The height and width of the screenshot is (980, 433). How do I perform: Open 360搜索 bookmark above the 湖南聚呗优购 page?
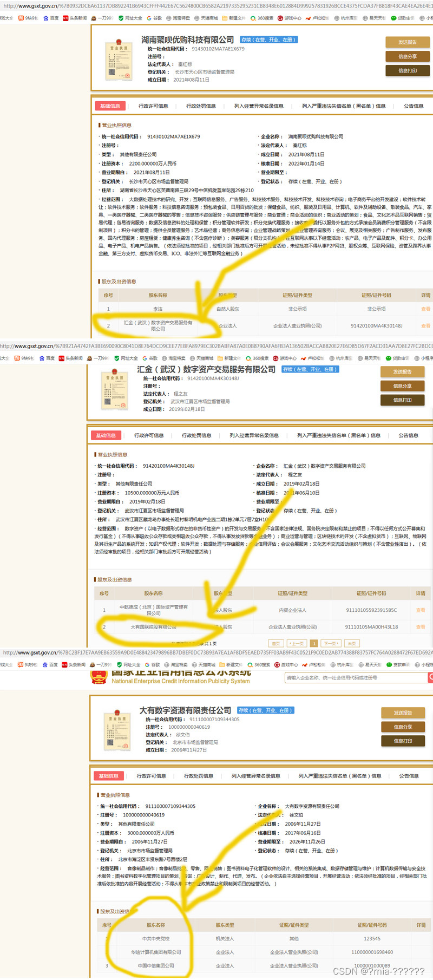pos(262,18)
